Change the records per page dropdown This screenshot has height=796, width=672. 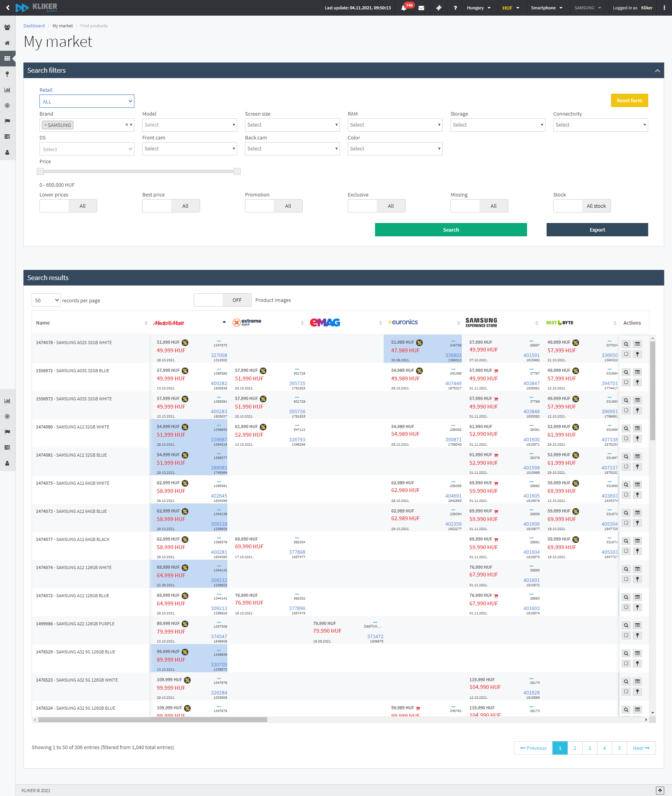46,300
